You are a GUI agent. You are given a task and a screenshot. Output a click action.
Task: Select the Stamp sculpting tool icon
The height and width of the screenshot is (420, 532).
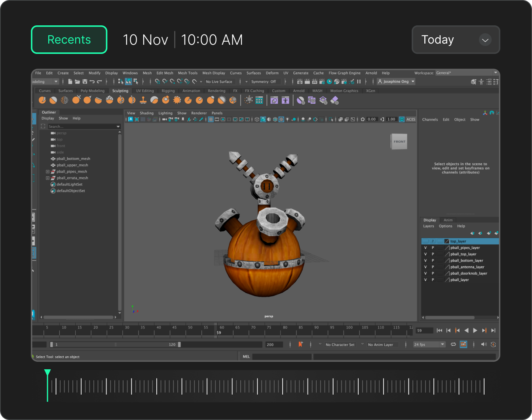point(143,101)
